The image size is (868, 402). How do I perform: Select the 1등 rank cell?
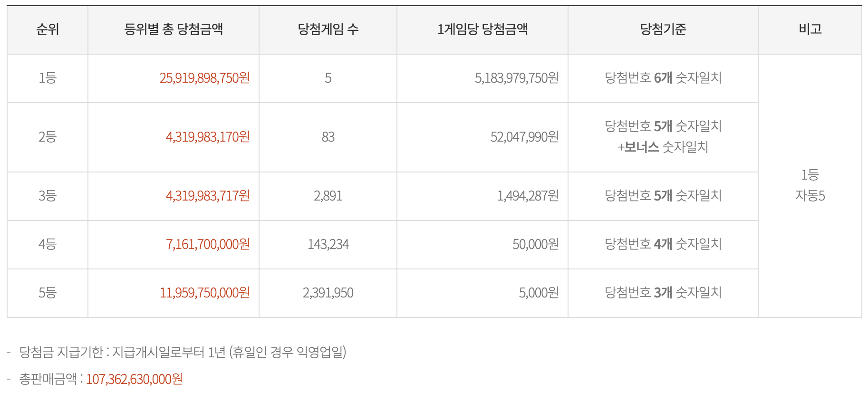pyautogui.click(x=48, y=78)
